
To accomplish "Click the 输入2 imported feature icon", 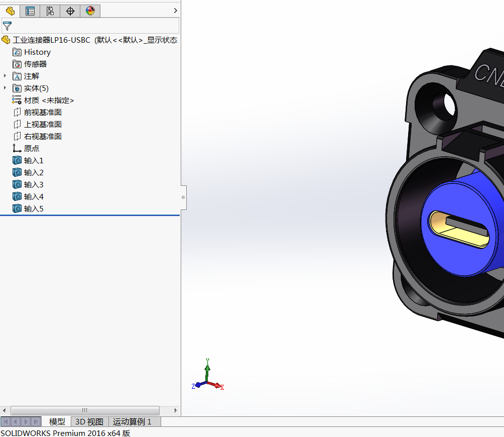I will point(17,172).
